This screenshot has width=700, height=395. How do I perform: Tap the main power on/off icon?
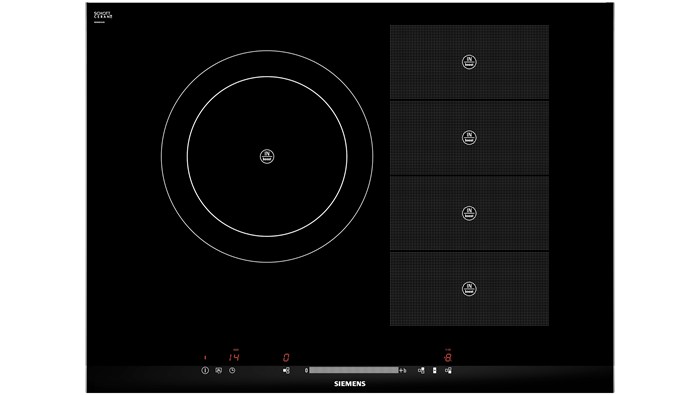click(205, 370)
